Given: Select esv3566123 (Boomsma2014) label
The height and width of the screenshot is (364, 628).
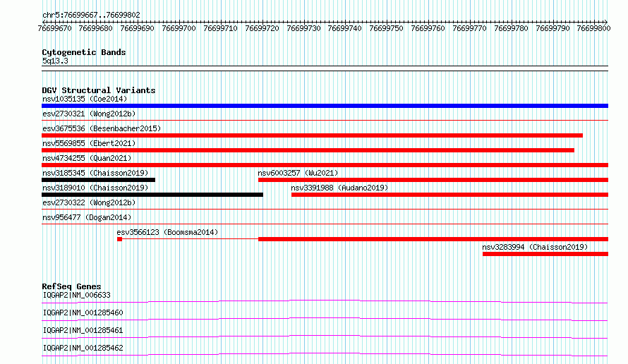Looking at the screenshot, I should [167, 232].
